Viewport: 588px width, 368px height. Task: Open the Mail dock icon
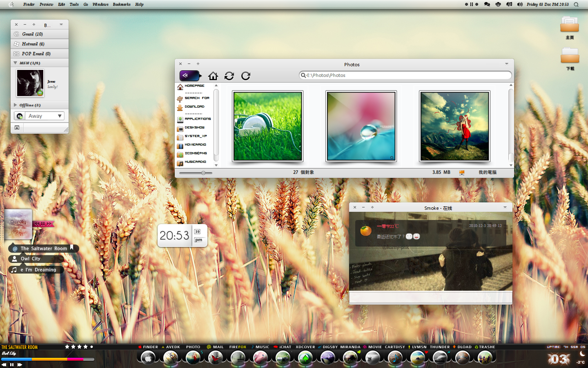point(215,358)
